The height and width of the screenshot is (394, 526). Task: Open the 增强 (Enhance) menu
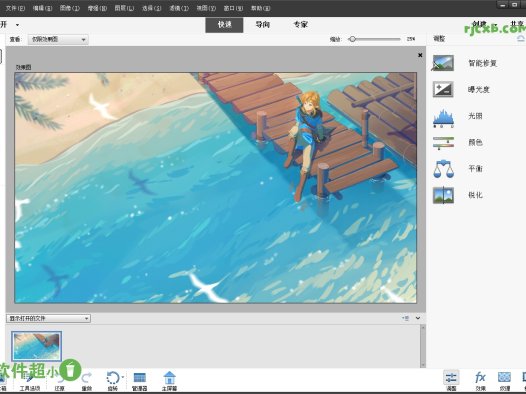[97, 8]
